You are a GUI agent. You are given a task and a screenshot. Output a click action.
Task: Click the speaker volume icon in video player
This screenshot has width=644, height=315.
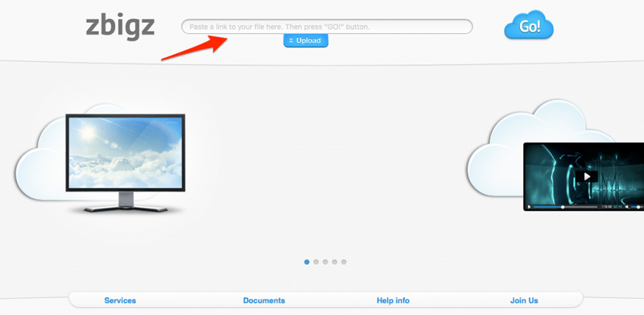(x=627, y=207)
